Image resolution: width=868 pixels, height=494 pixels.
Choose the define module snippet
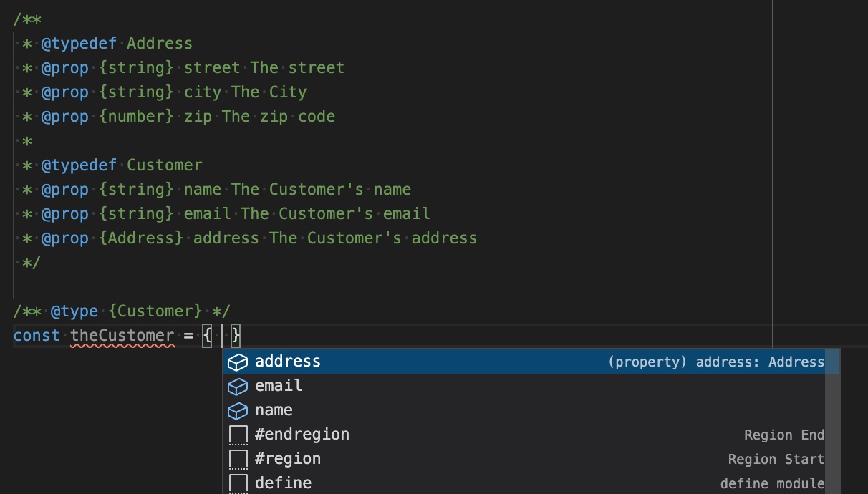[x=284, y=483]
